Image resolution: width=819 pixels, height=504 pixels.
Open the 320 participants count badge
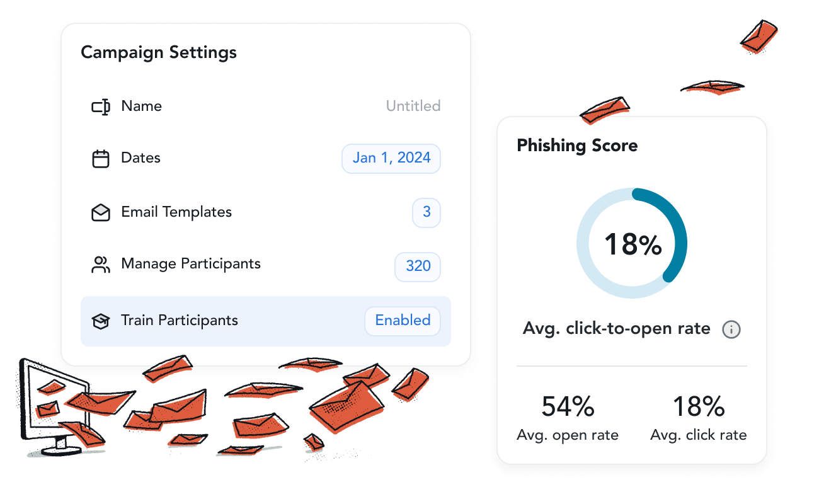(x=418, y=266)
